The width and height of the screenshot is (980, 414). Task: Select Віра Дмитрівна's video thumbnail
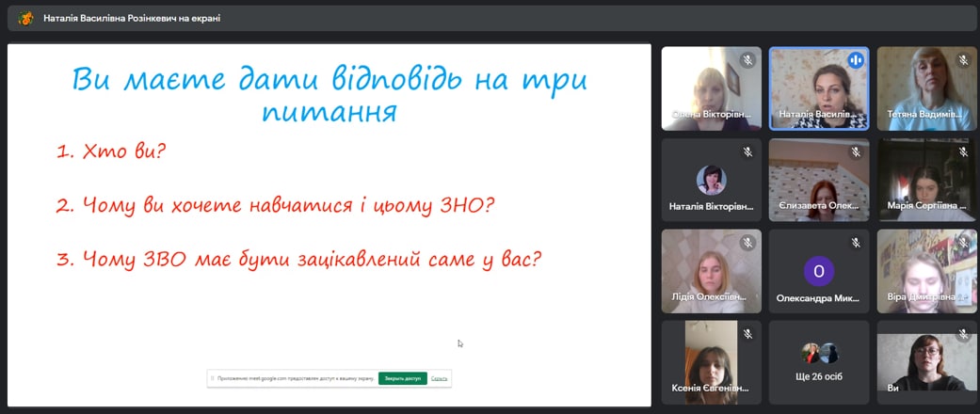pos(927,271)
